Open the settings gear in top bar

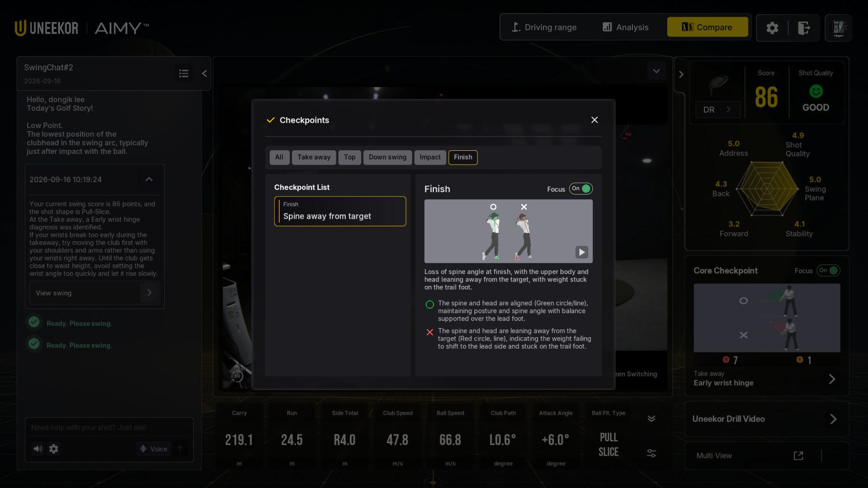coord(772,28)
